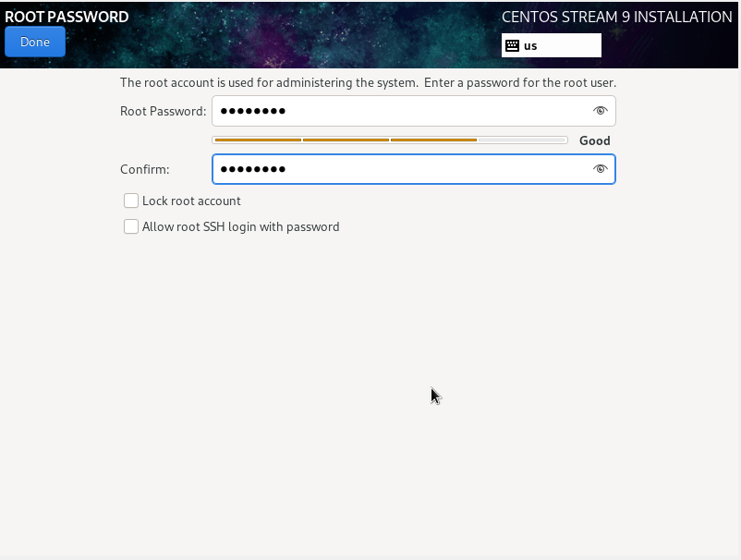Screen dimensions: 741x560
Task: Focus the Confirm password input field
Action: click(414, 169)
